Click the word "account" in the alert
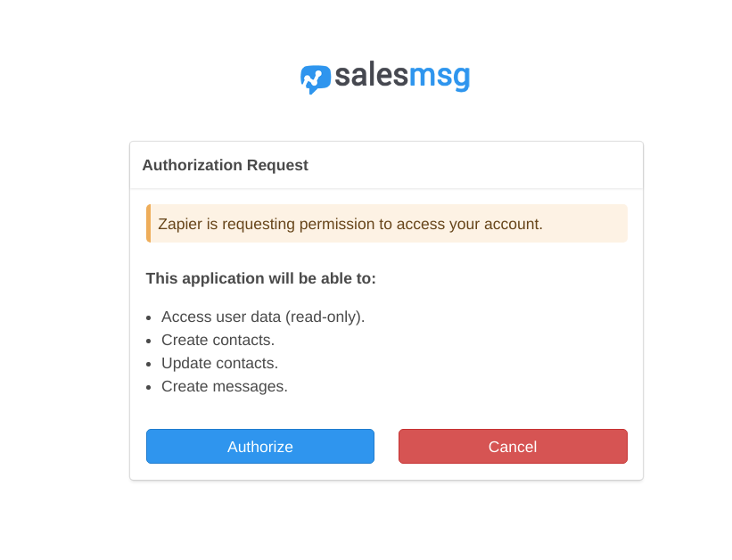Image resolution: width=732 pixels, height=560 pixels. 511,224
